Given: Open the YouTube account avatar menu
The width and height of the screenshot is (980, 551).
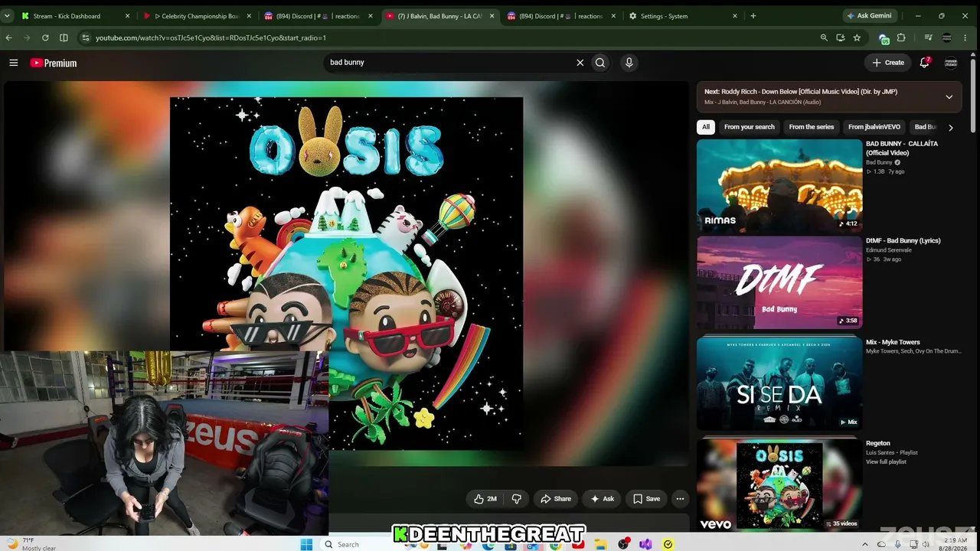Looking at the screenshot, I should 951,63.
